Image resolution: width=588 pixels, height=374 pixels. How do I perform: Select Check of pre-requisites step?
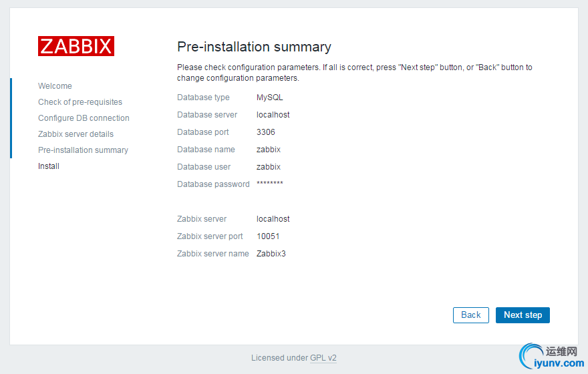pos(80,102)
